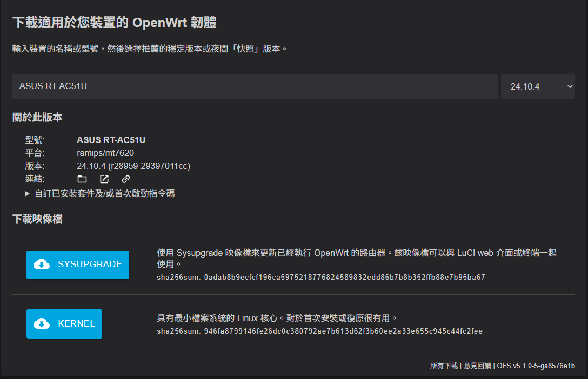This screenshot has width=588, height=379.
Task: Click the Linux kernel description text
Action: pyautogui.click(x=277, y=319)
